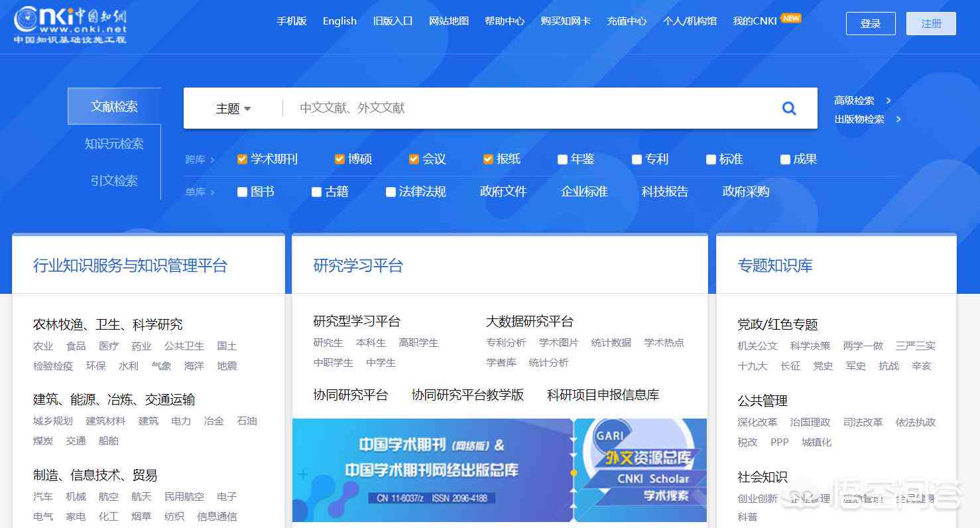Viewport: 980px width, 528px height.
Task: Uncheck the 报纸 checkbox
Action: [488, 159]
